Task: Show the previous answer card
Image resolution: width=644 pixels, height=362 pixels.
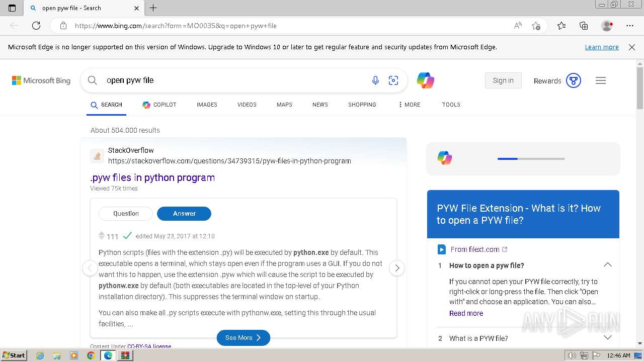Action: [x=90, y=268]
